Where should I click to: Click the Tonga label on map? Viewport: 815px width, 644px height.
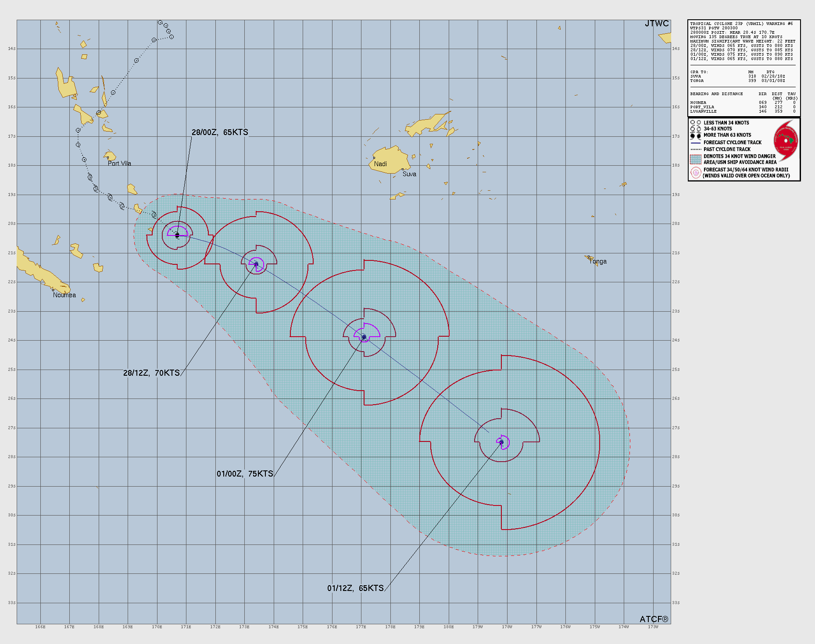(x=597, y=261)
